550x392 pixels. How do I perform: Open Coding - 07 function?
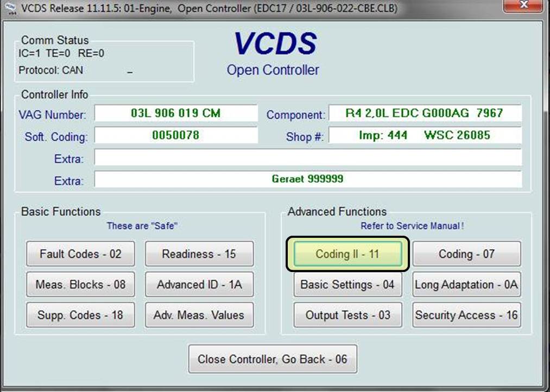click(467, 254)
